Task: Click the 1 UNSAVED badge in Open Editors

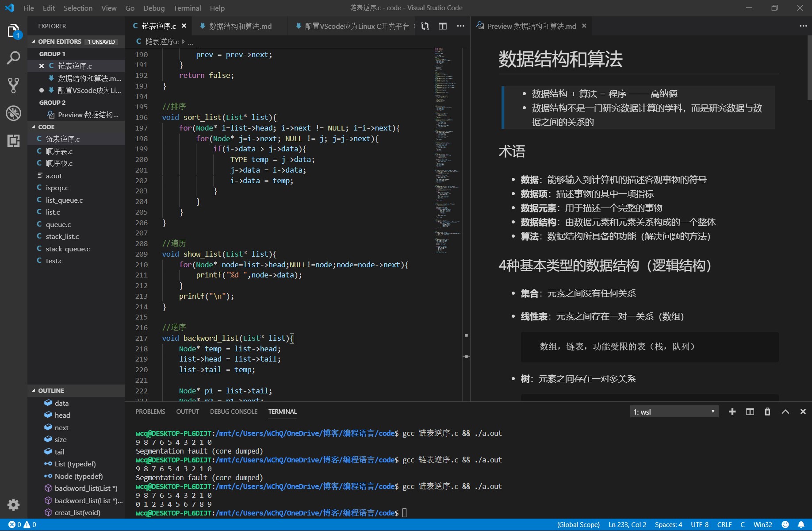Action: click(101, 42)
